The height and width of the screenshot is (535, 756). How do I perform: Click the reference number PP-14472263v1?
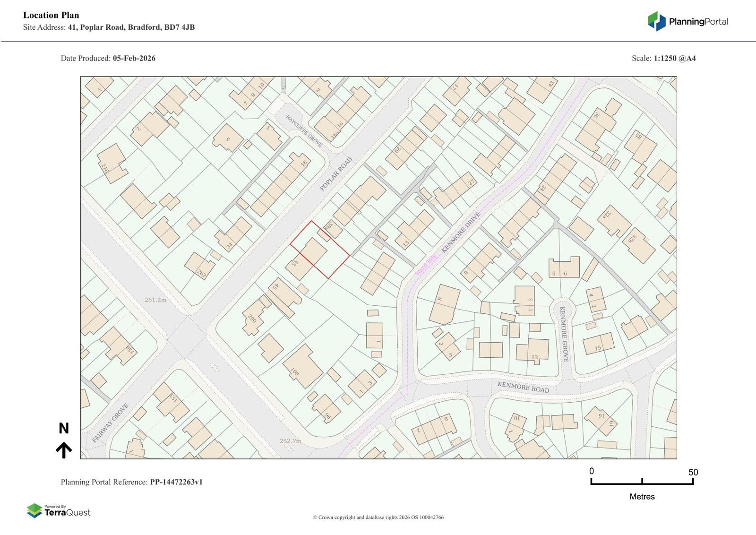[x=176, y=482]
